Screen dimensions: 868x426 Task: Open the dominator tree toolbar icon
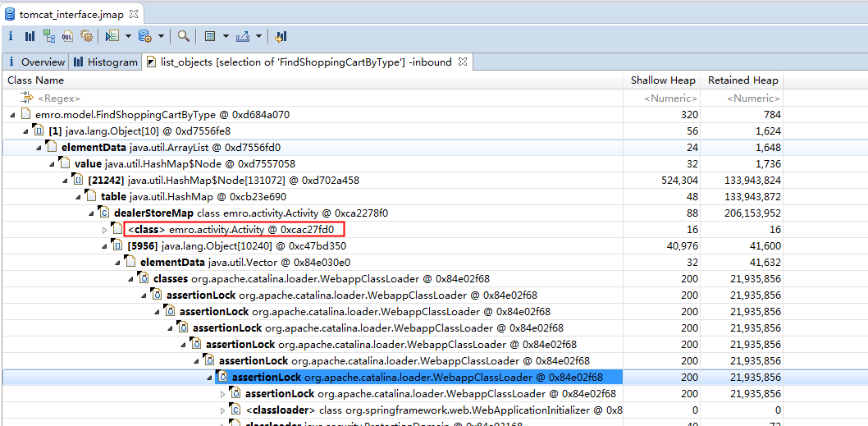(49, 36)
